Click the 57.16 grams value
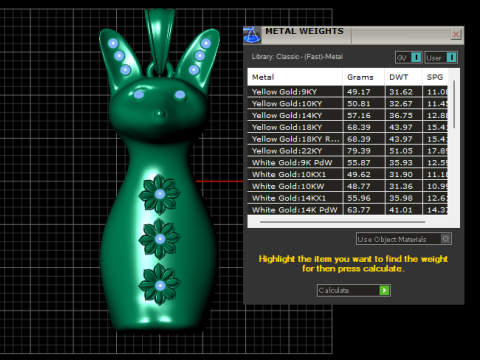Screen dimensions: 480x360 click(359, 115)
